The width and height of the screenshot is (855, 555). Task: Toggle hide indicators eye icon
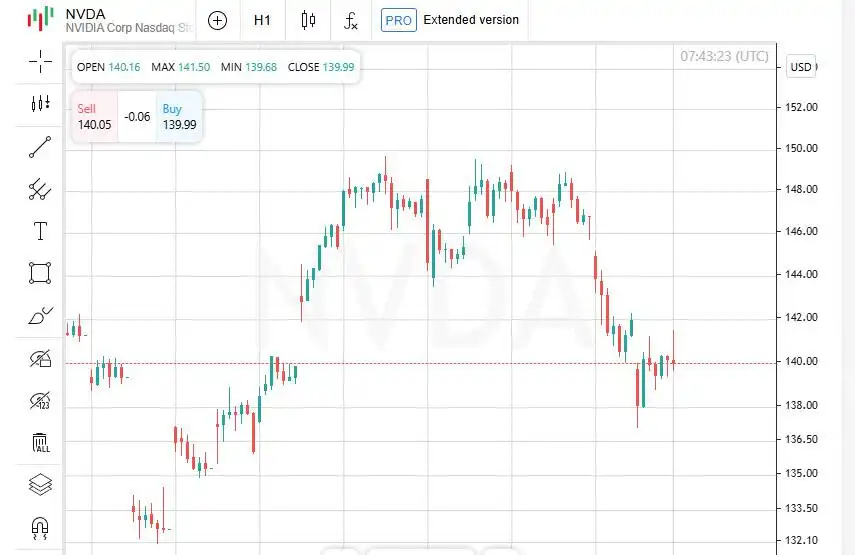pyautogui.click(x=40, y=401)
